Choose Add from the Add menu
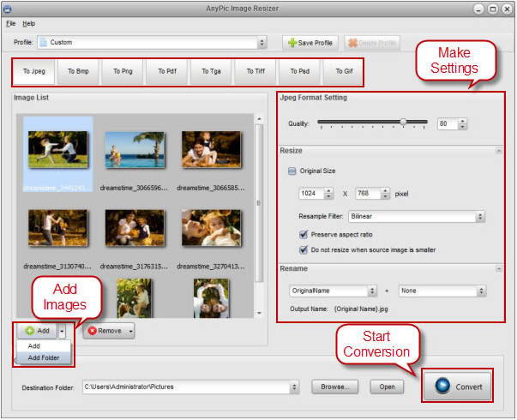This screenshot has height=420, width=517. point(44,345)
